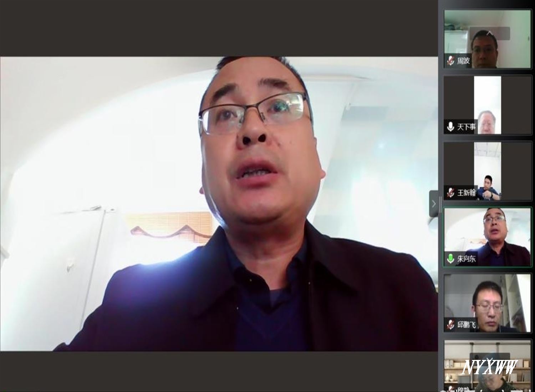Image resolution: width=535 pixels, height=392 pixels.
Task: Click the 天下事 name label
Action: click(x=467, y=127)
